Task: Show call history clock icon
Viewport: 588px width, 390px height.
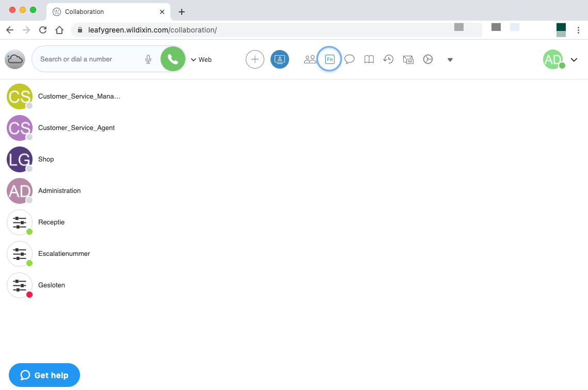Action: pyautogui.click(x=388, y=59)
